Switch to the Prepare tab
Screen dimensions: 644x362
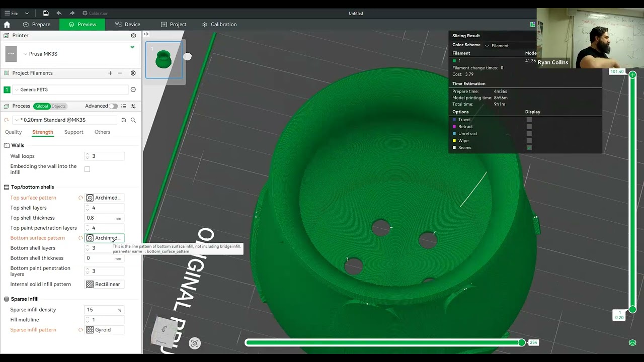[37, 24]
